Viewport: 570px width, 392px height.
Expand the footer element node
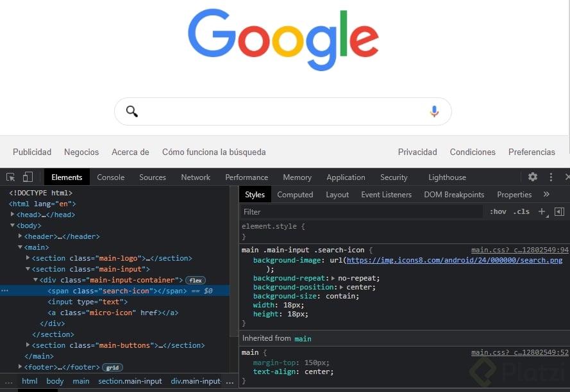(21, 366)
